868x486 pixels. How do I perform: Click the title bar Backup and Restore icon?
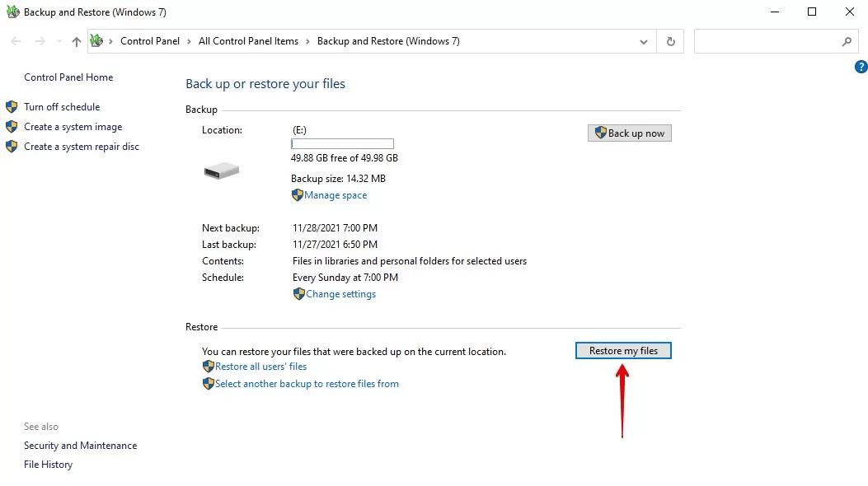[x=12, y=12]
